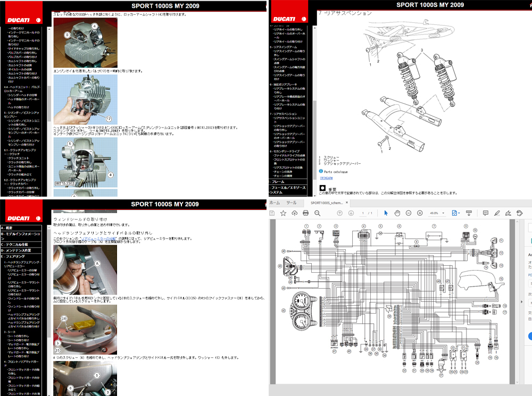The image size is (532, 396).
Task: Expand section A 概要 in bottom-left sidebar
Action: 21,228
